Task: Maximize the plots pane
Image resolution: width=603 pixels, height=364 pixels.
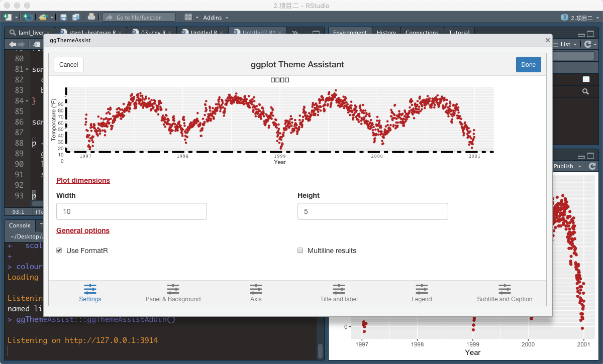Action: point(590,156)
